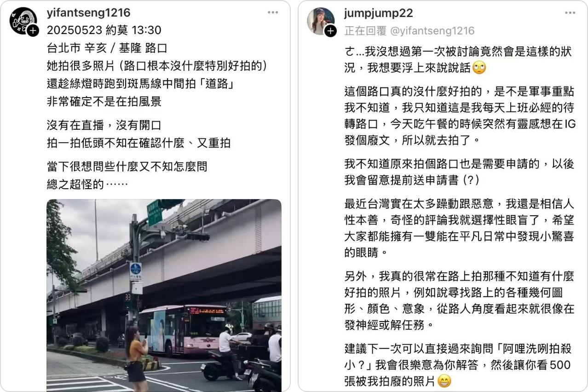The image size is (588, 392).
Task: Click the pink bus in the photo
Action: (183, 329)
